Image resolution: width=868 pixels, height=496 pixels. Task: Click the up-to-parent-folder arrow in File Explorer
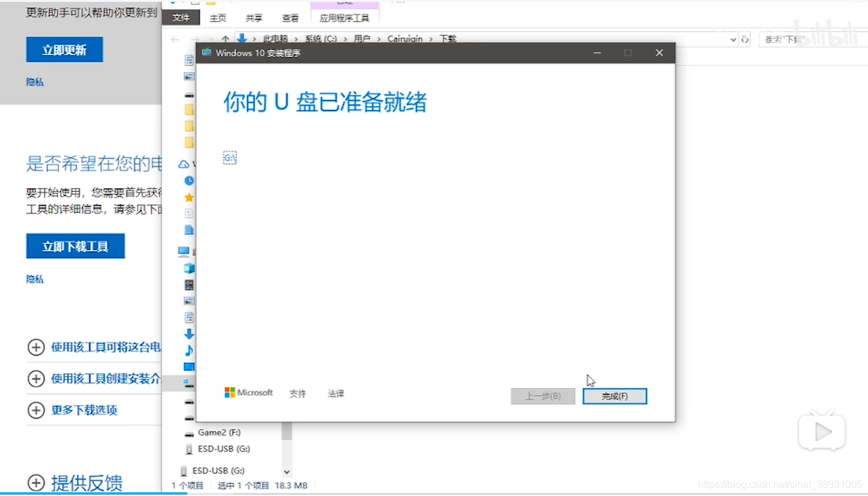click(226, 38)
